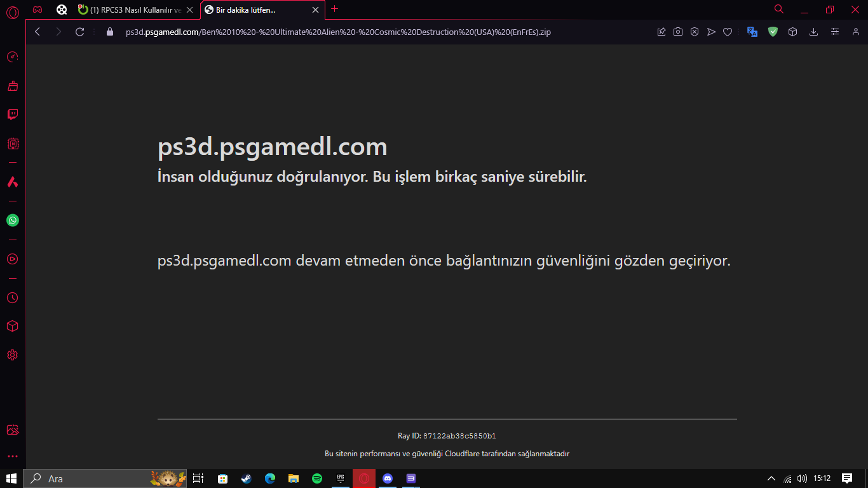The image size is (868, 488).
Task: Open Steam from the taskbar
Action: pyautogui.click(x=246, y=478)
